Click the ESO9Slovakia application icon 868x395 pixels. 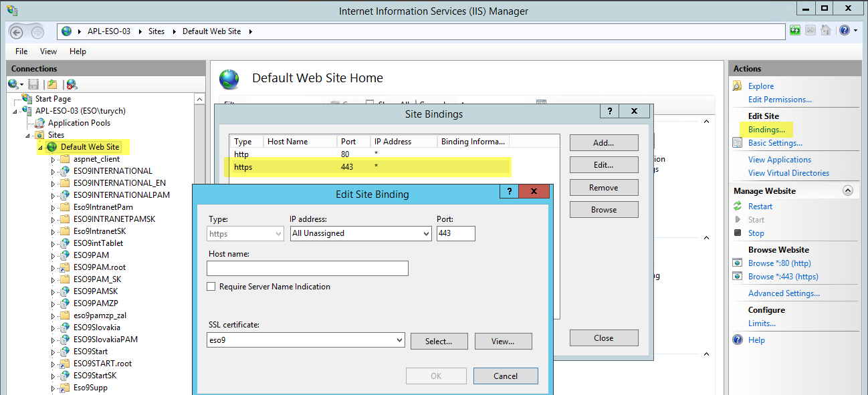point(65,327)
